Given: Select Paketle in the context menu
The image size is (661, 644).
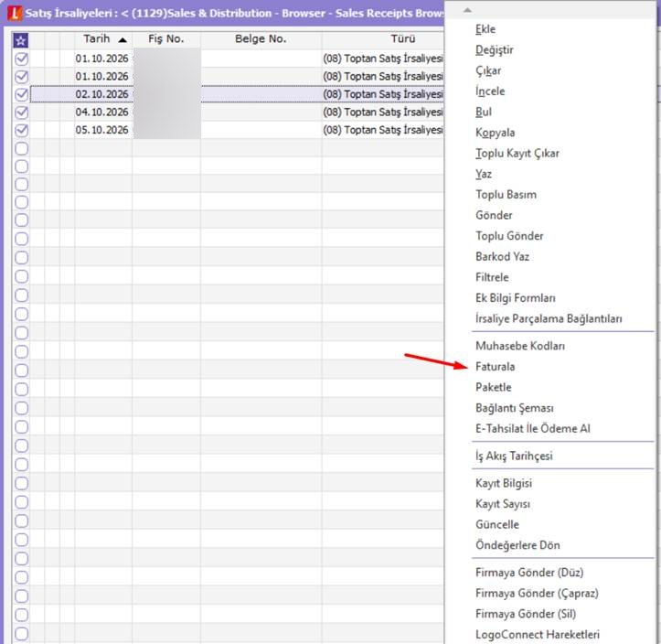Looking at the screenshot, I should 493,387.
